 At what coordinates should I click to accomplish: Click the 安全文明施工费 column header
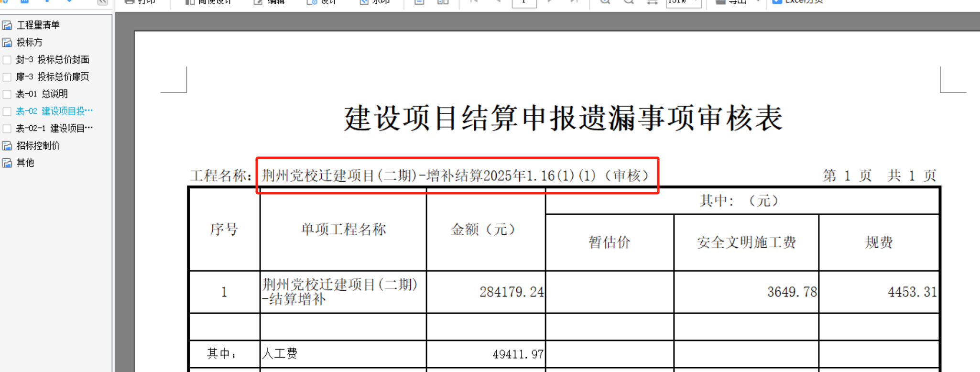click(x=746, y=242)
